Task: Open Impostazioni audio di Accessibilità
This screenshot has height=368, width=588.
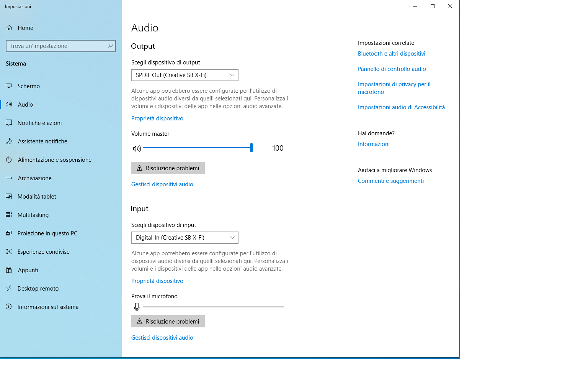Action: (x=401, y=107)
